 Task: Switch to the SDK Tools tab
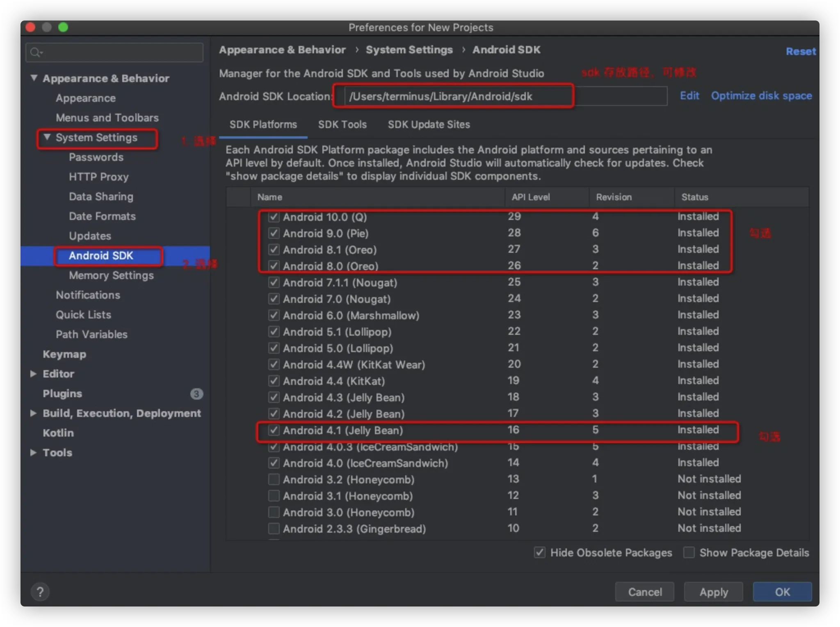tap(342, 124)
